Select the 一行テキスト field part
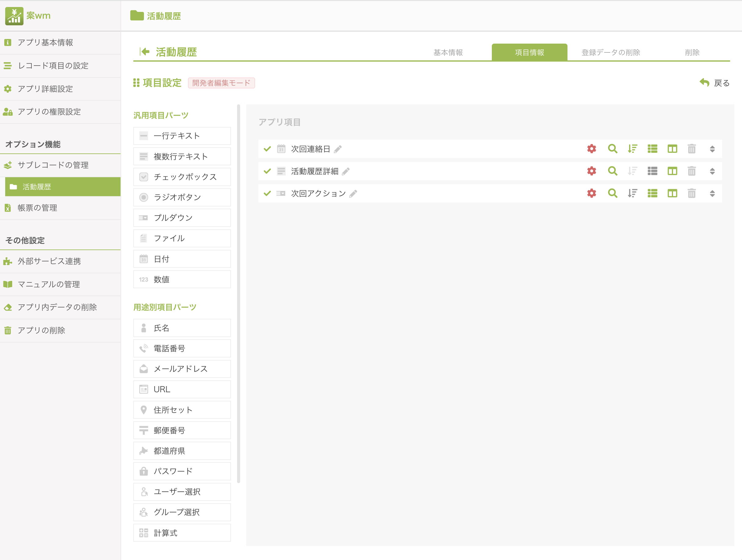Screen dimensions: 742x560 click(182, 136)
